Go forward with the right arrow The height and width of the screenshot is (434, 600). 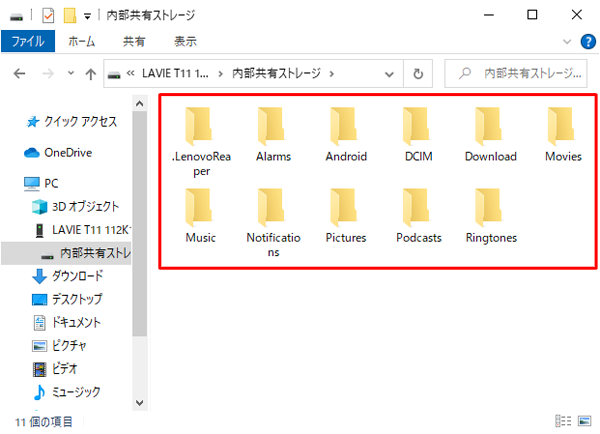[48, 73]
